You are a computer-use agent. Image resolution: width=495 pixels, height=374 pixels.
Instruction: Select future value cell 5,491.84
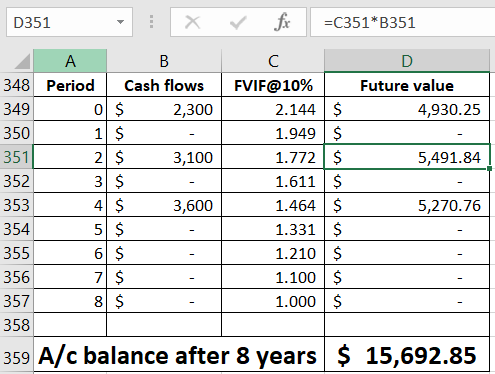coord(407,157)
